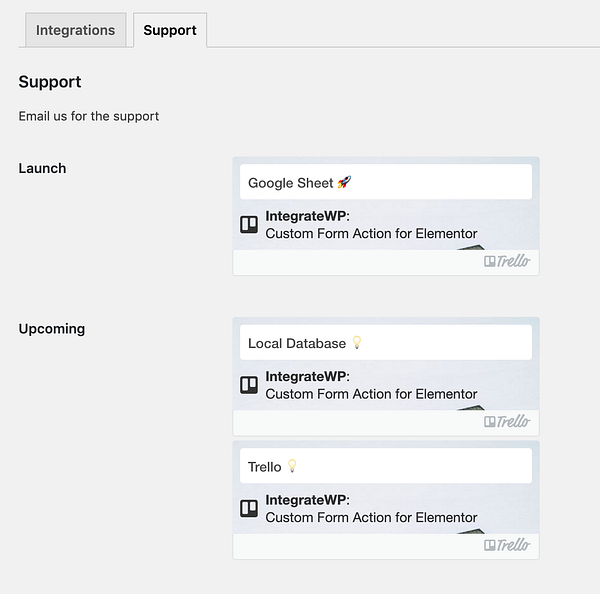Image resolution: width=600 pixels, height=594 pixels.
Task: Click the Trello logo on Local Database card
Action: point(507,421)
